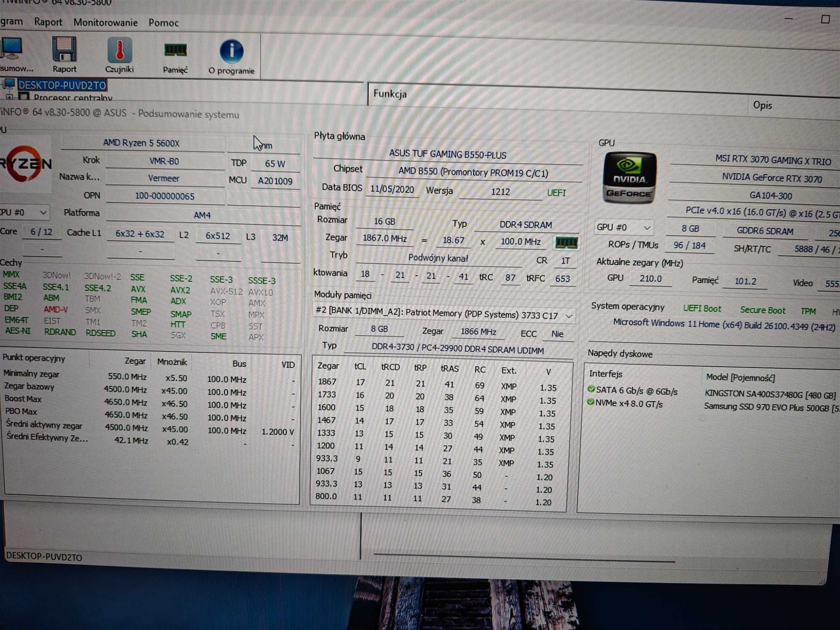Click the green UEFI label

tap(556, 193)
